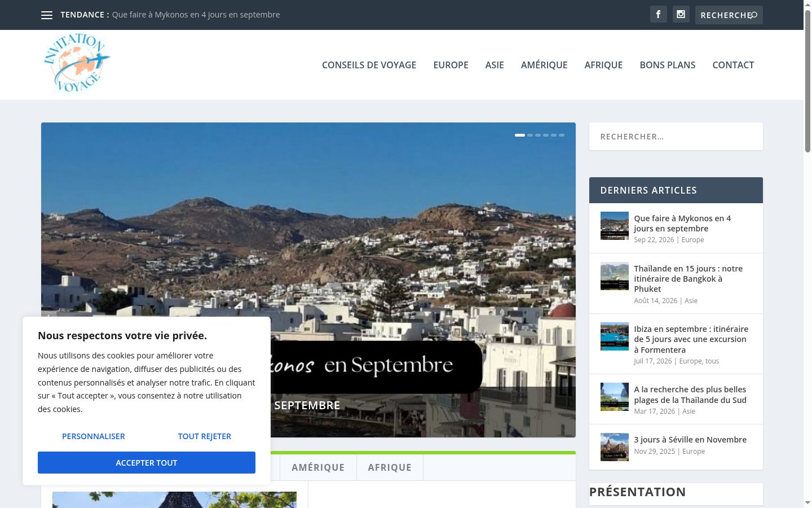Open 'Thaïlande en 15 jours' article title
Image resolution: width=812 pixels, height=508 pixels.
689,279
